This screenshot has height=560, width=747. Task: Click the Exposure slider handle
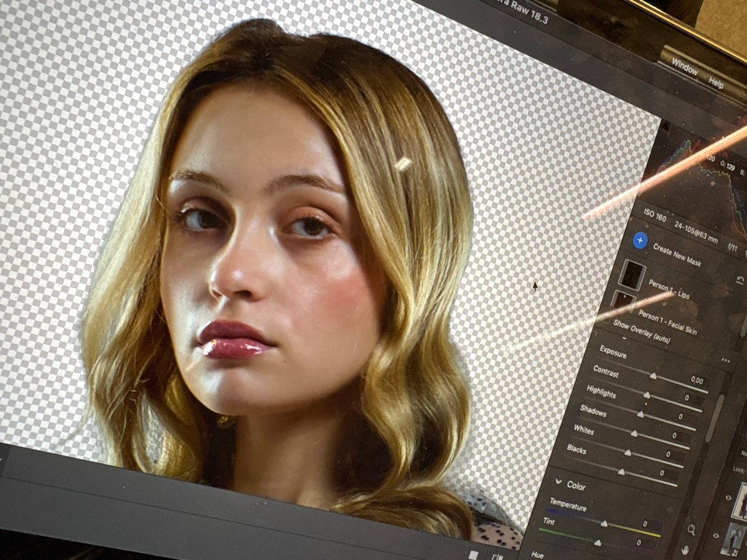point(652,376)
